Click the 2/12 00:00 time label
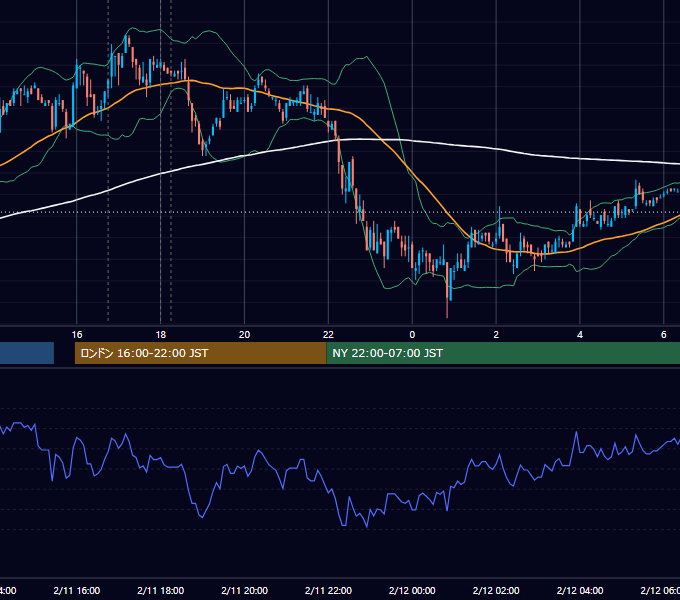The width and height of the screenshot is (680, 600). 412,590
